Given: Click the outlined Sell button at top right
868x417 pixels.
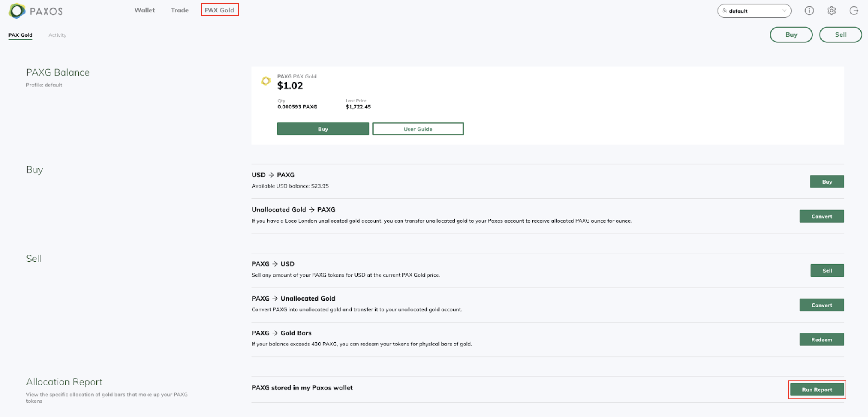Looking at the screenshot, I should pyautogui.click(x=840, y=35).
